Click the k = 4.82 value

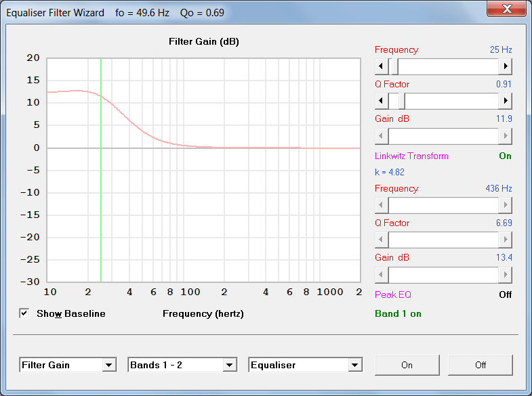tap(390, 172)
